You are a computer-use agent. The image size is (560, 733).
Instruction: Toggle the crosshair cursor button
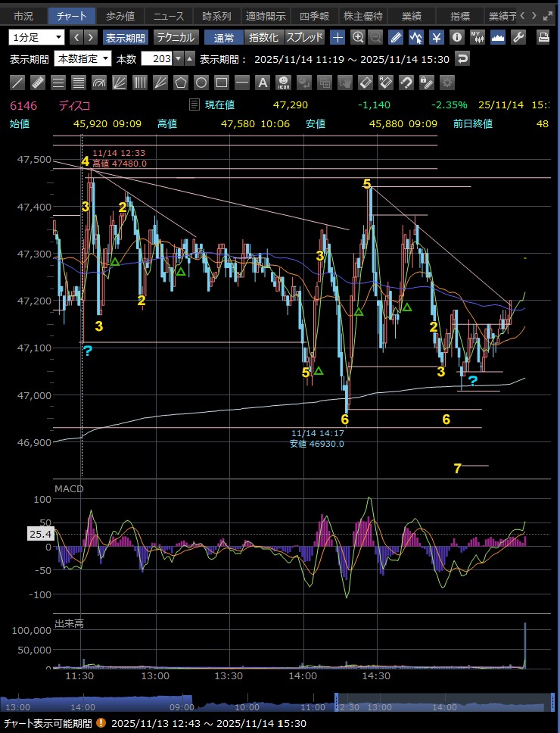[x=338, y=37]
